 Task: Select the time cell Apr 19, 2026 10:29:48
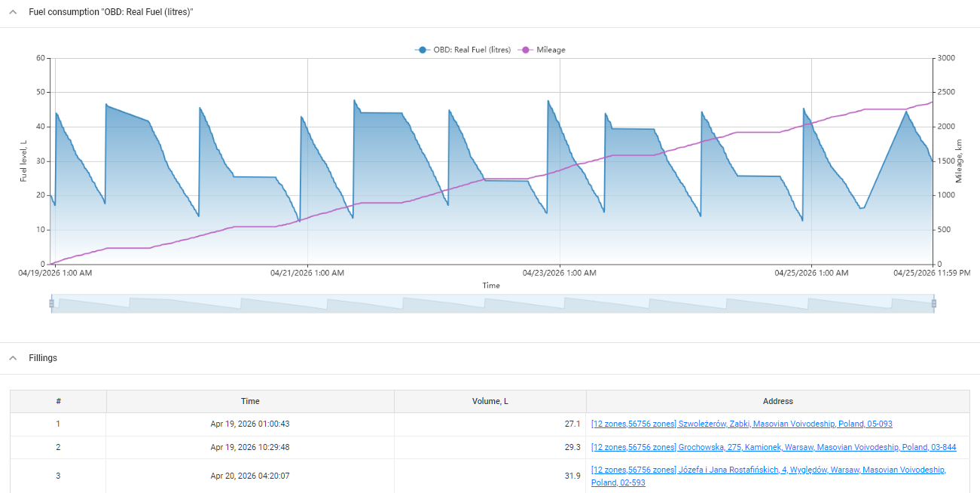coord(250,447)
